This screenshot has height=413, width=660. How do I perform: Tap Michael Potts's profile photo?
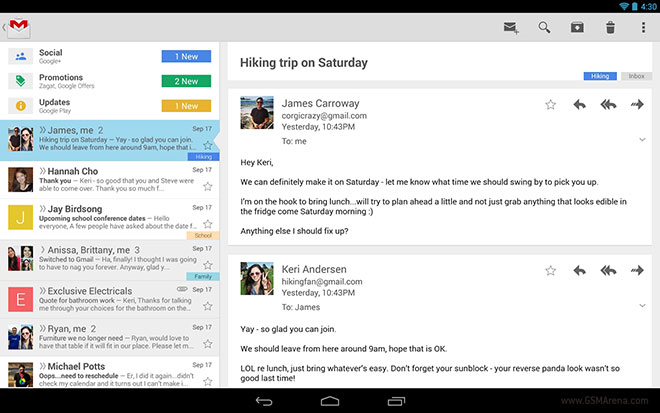[x=20, y=374]
